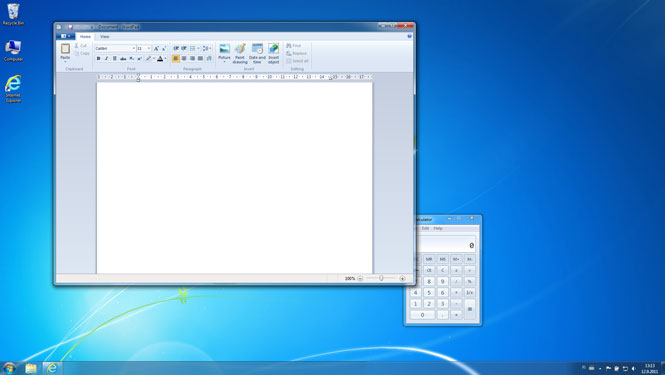This screenshot has height=375, width=665.
Task: Toggle italic text style
Action: pyautogui.click(x=106, y=59)
